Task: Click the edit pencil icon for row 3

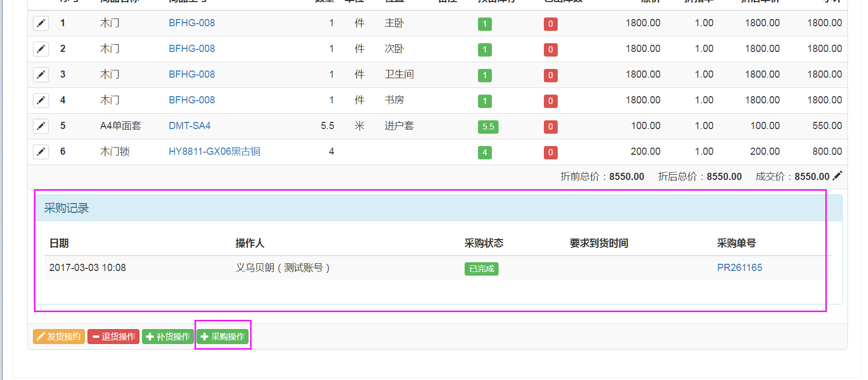Action: coord(41,75)
